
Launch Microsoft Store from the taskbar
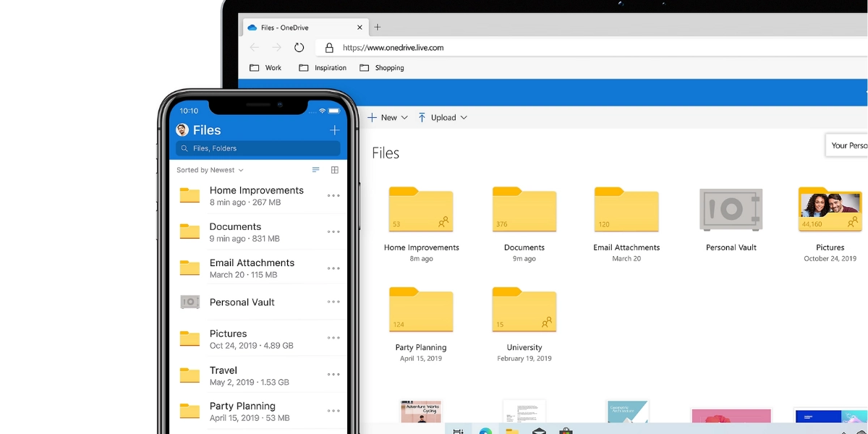click(566, 431)
